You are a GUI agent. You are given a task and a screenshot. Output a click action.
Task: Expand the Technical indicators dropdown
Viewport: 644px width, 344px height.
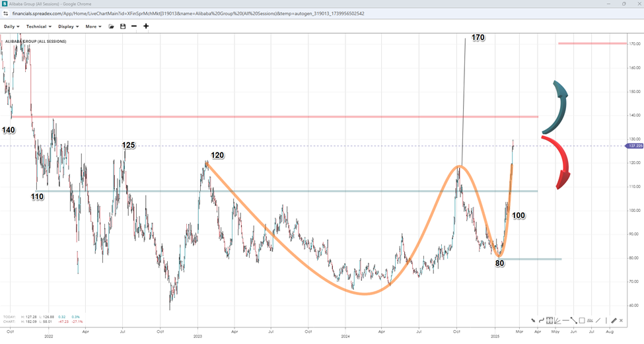tap(38, 26)
